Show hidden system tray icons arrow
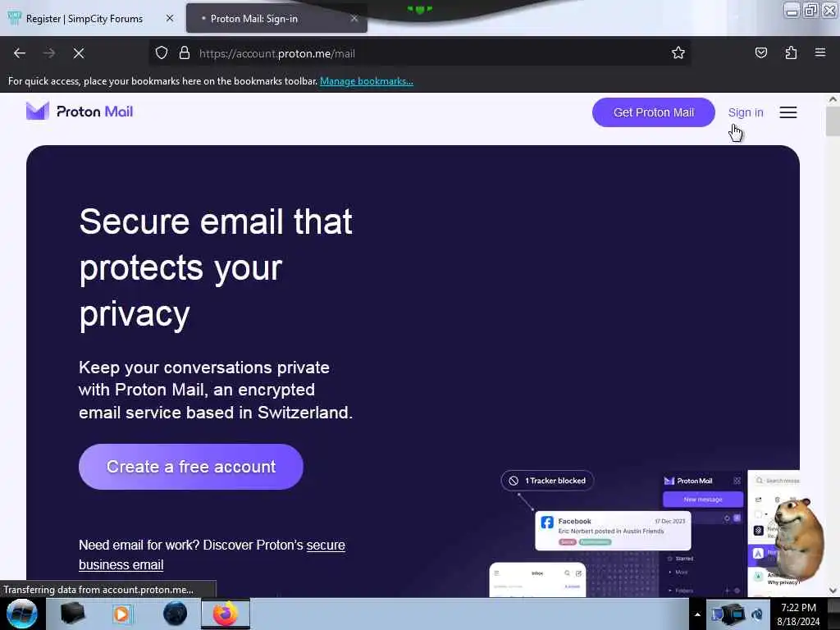This screenshot has width=840, height=630. (697, 614)
